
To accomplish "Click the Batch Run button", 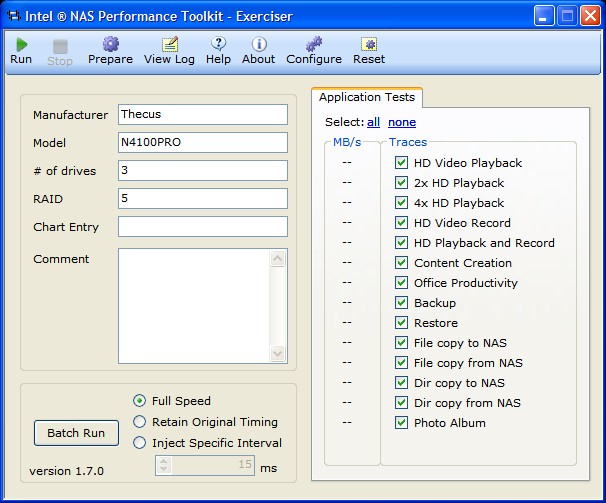I will tap(76, 433).
